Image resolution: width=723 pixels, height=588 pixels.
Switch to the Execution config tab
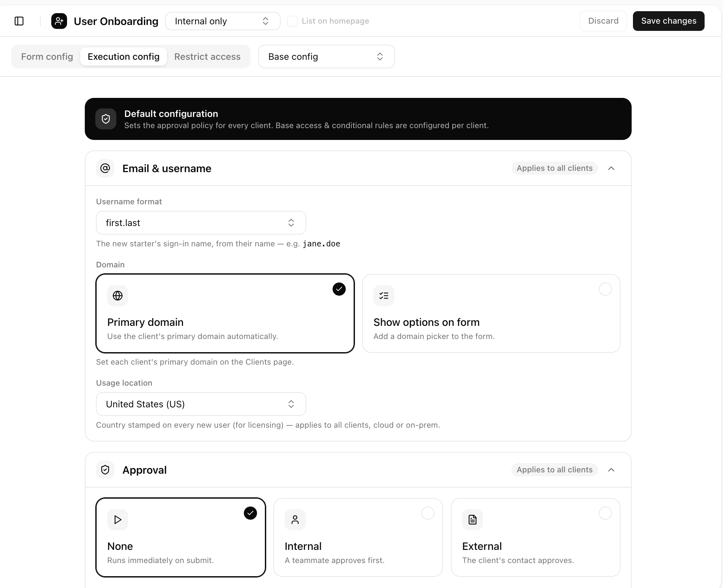pyautogui.click(x=124, y=57)
